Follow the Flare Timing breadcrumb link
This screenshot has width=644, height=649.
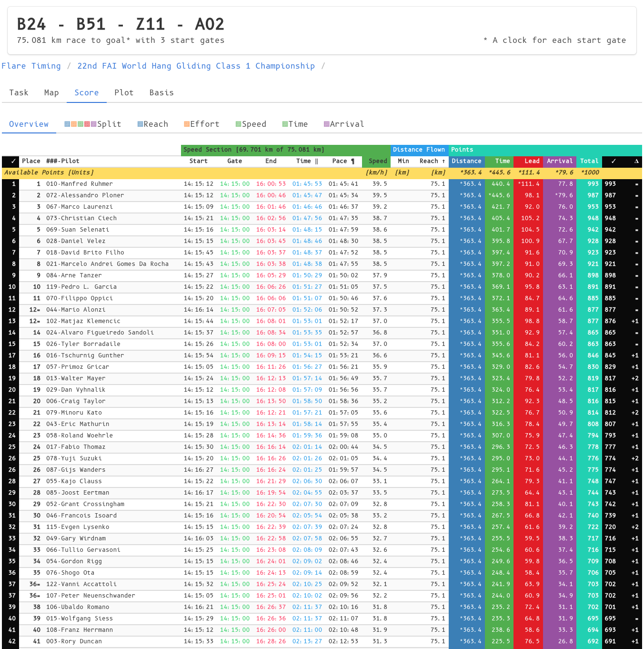(31, 66)
